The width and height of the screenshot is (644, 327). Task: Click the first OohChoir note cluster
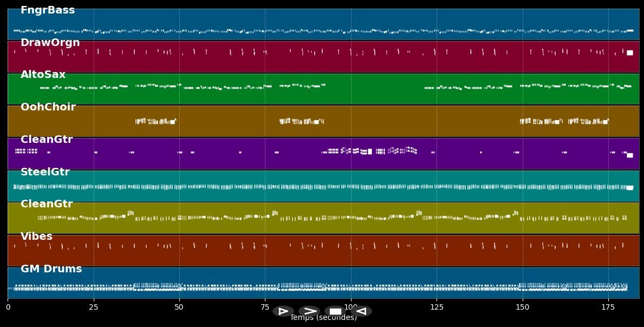coord(155,121)
